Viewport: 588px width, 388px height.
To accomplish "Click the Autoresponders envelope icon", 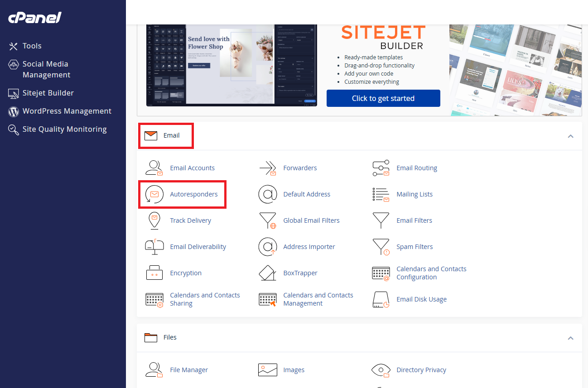I will pyautogui.click(x=154, y=194).
